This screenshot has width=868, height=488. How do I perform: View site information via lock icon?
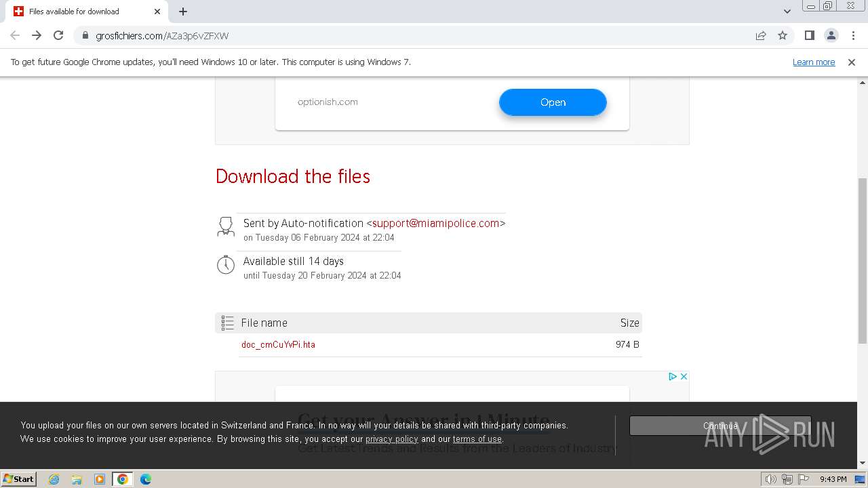pos(85,35)
